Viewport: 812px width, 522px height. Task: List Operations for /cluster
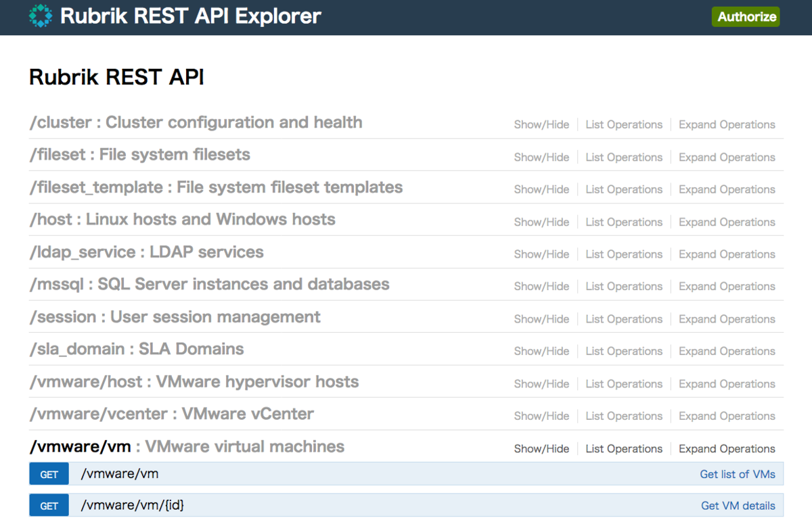[x=624, y=124]
